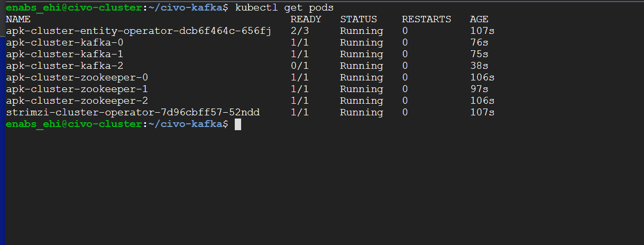Click apk-cluster-entity-operator pod name

click(x=139, y=31)
